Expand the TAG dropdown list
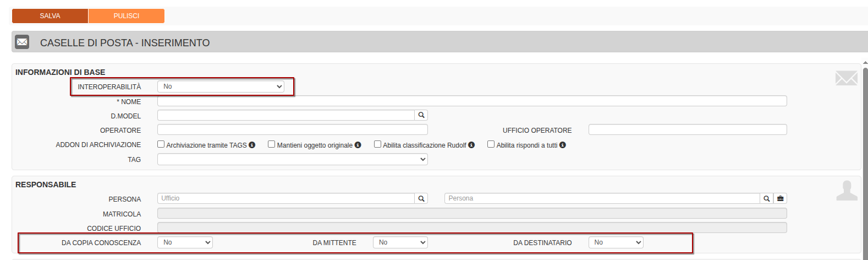The height and width of the screenshot is (260, 868). [292, 159]
